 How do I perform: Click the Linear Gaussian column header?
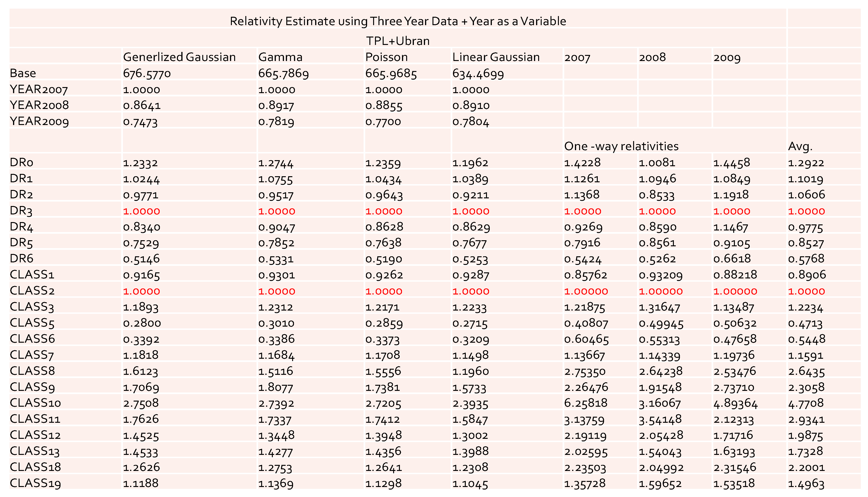point(496,57)
